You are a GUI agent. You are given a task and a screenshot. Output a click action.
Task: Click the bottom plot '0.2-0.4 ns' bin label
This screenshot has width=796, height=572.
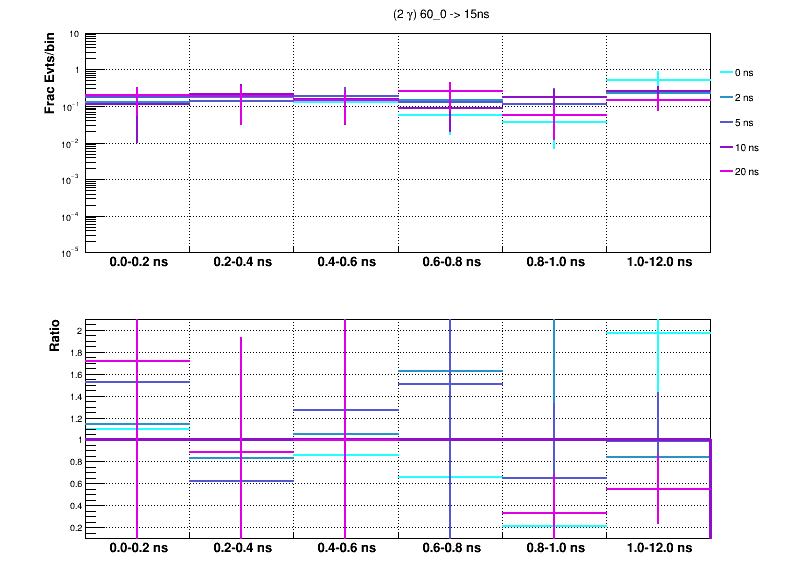pos(241,549)
